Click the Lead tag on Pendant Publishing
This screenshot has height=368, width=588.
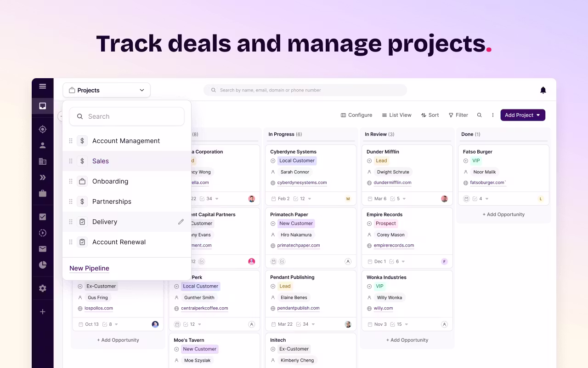[x=285, y=286]
